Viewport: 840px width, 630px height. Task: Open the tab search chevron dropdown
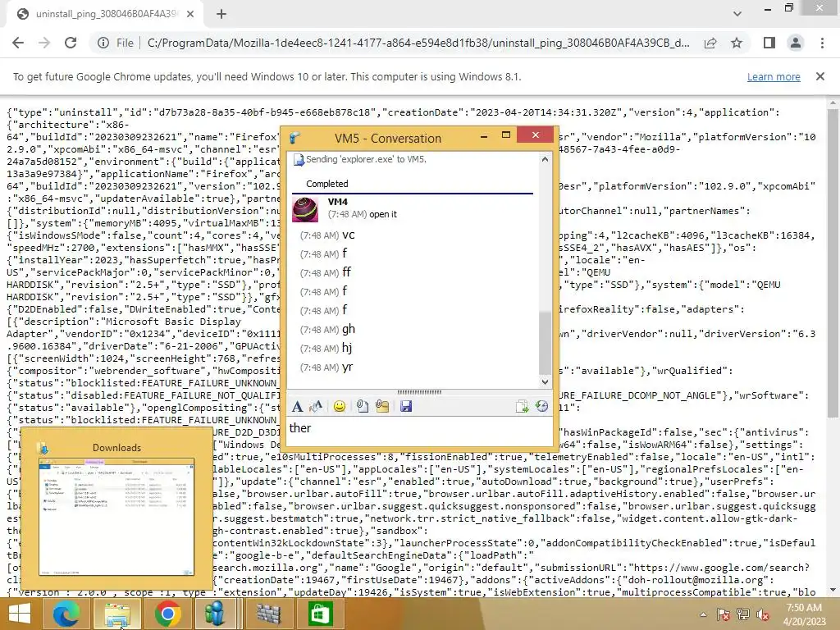coord(737,14)
